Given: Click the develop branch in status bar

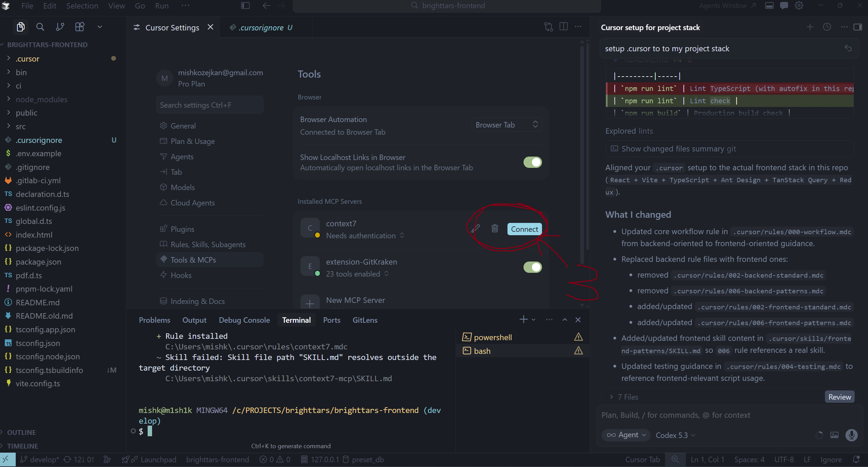Looking at the screenshot, I should coord(40,459).
